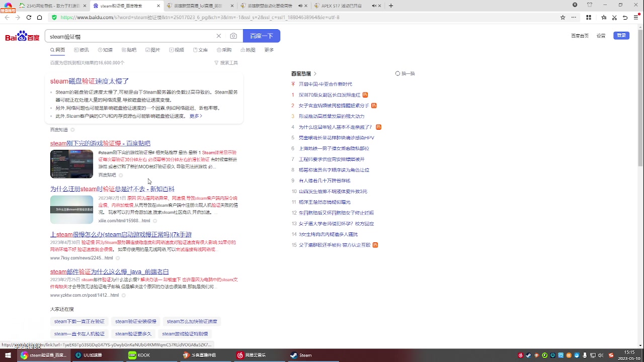
Task: Open 为什么注册steam时验证总是过不去 result
Action: [112, 189]
